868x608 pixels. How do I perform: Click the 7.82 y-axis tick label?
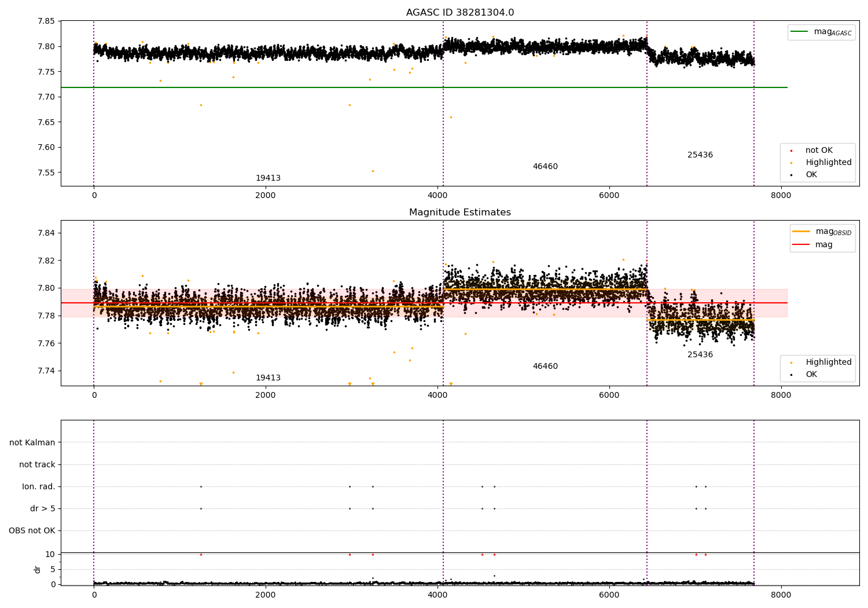46,261
